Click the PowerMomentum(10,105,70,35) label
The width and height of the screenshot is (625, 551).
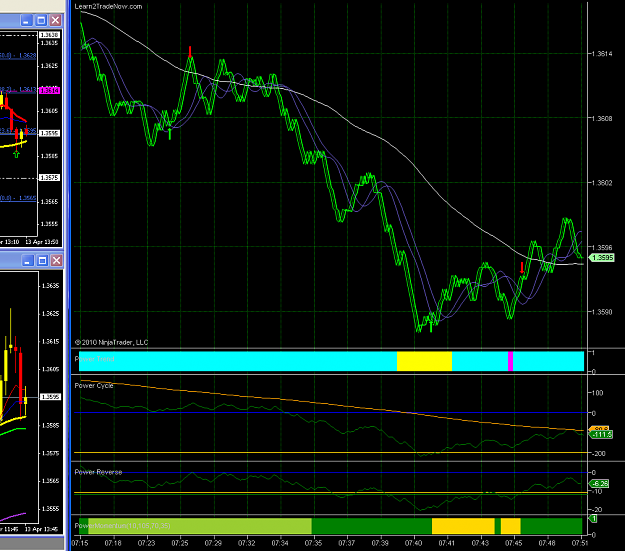122,526
